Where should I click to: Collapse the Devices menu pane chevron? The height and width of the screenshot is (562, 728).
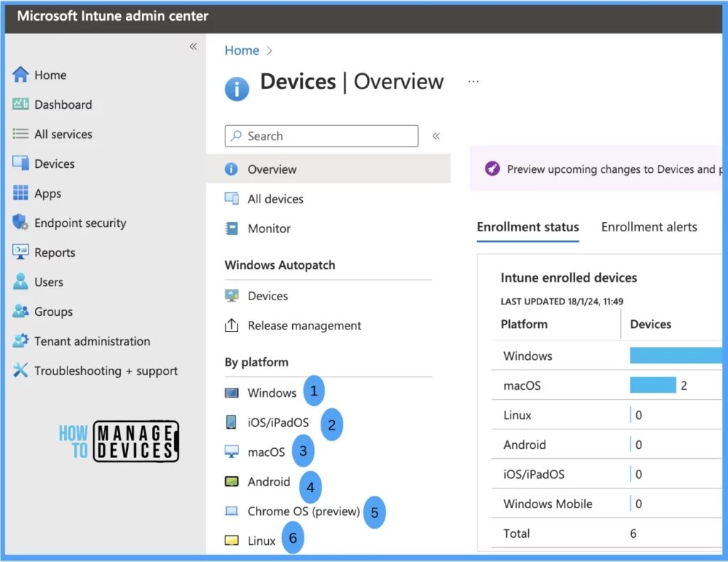[x=436, y=136]
